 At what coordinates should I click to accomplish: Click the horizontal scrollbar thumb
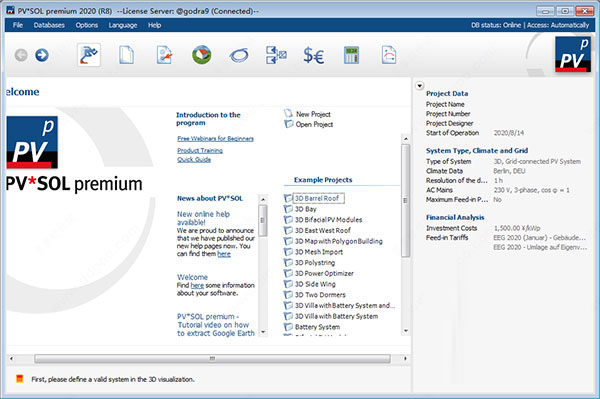(x=212, y=358)
